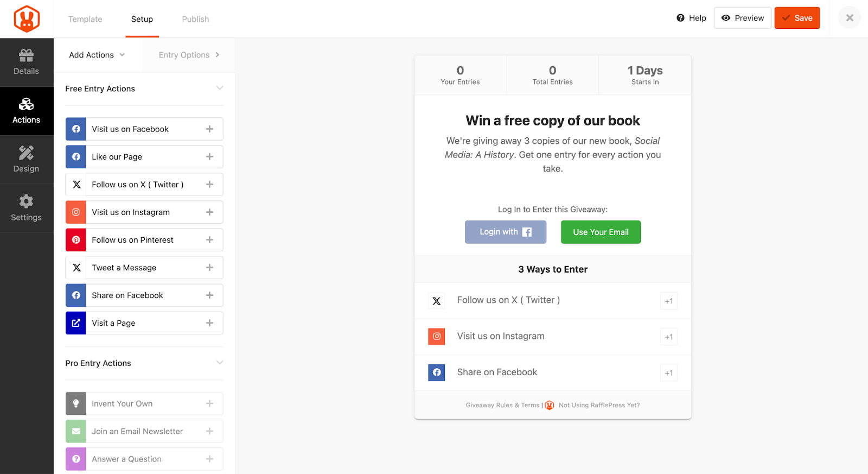Switch to the Publish tab
Viewport: 868px width, 474px height.
pyautogui.click(x=195, y=19)
